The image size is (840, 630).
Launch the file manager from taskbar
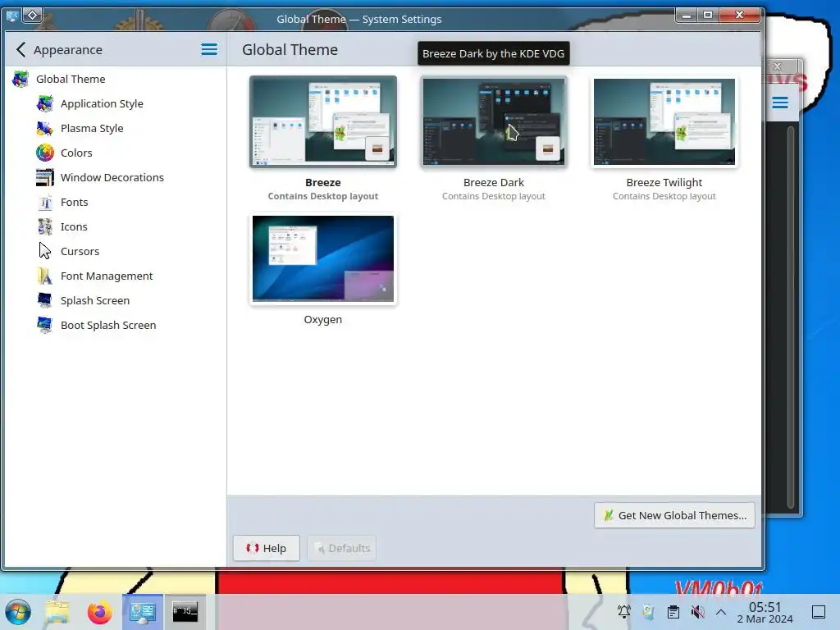pos(57,612)
